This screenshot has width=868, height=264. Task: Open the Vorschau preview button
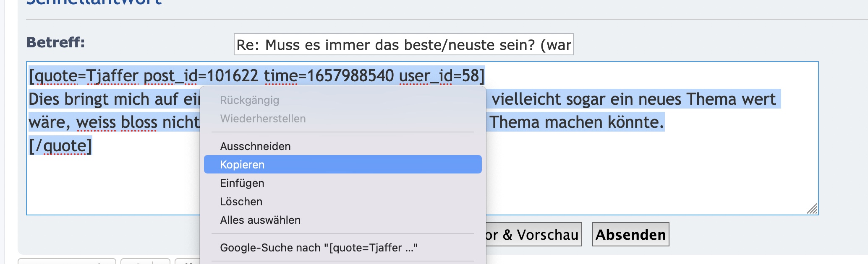coord(533,234)
